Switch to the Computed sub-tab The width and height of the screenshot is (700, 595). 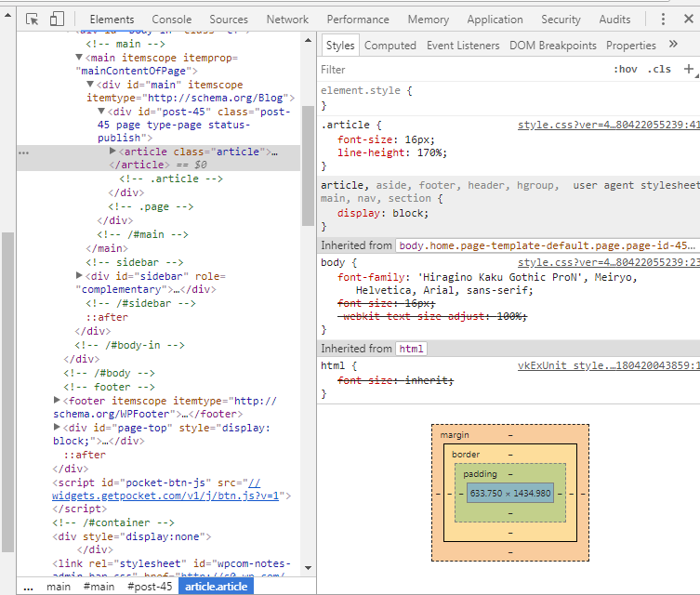(x=390, y=45)
